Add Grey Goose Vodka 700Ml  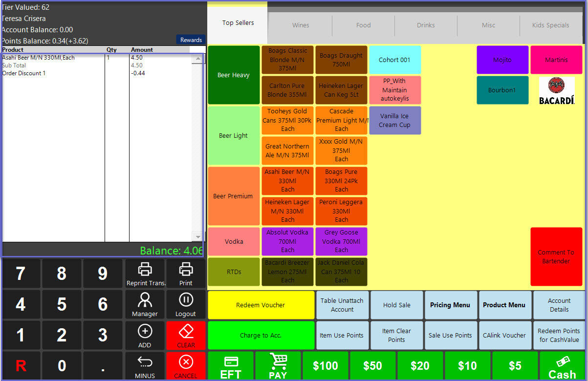tap(341, 241)
